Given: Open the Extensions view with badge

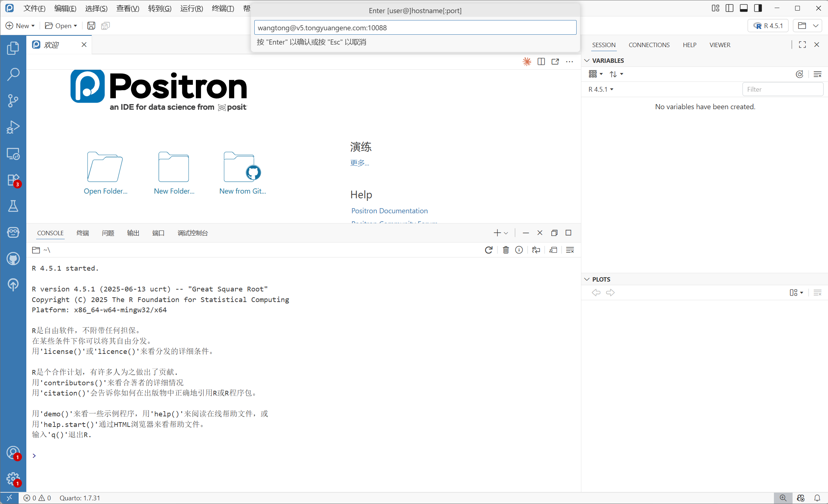Looking at the screenshot, I should (13, 180).
